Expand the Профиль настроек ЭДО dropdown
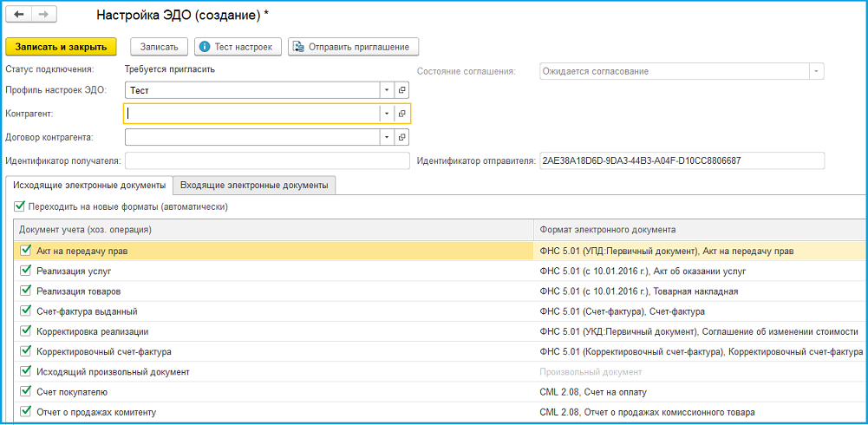 tap(385, 90)
